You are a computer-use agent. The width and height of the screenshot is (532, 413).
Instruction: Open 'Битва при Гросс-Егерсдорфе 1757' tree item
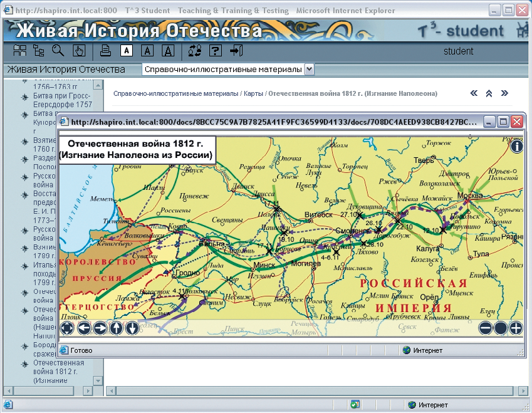[62, 101]
